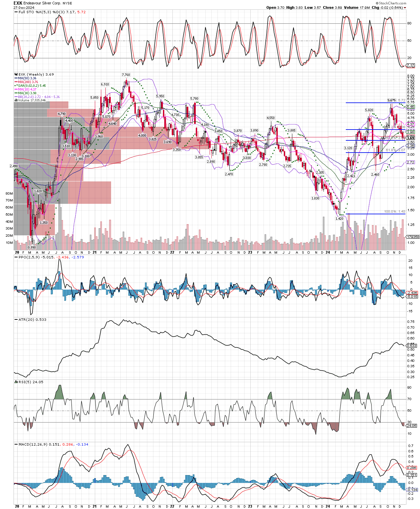Click the 2.490 price annotation
420x509 pixels.
click(x=14, y=166)
